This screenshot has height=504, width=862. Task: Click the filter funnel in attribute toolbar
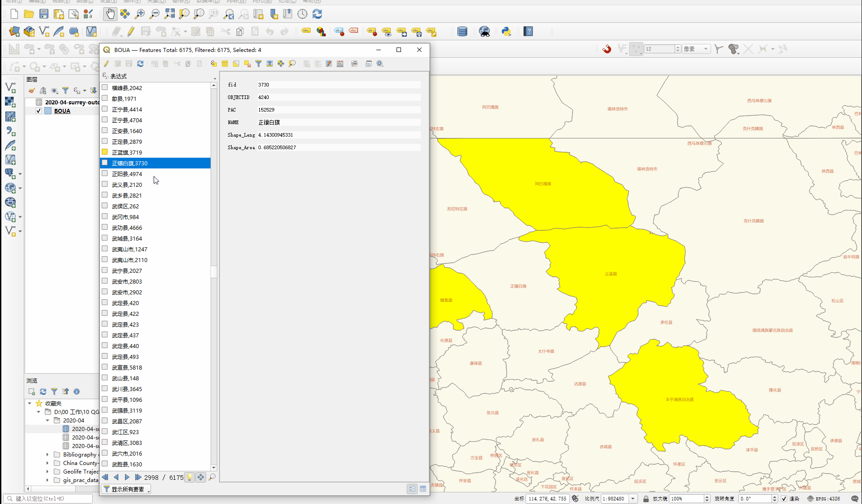259,64
